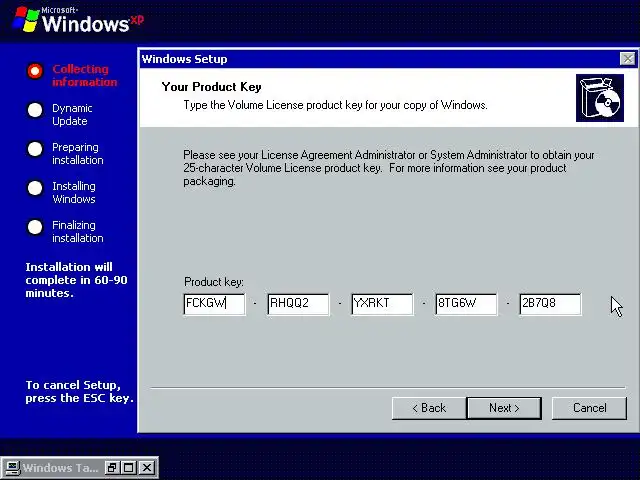
Task: Select the third product key field YXRKT
Action: 382,304
